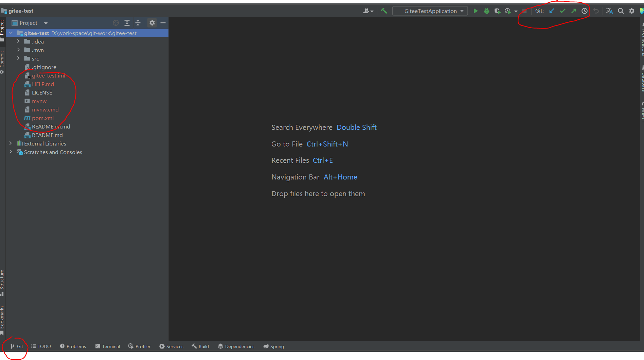Open the Terminal tool window tab
Viewport: 644px width, 360px height.
pos(108,346)
